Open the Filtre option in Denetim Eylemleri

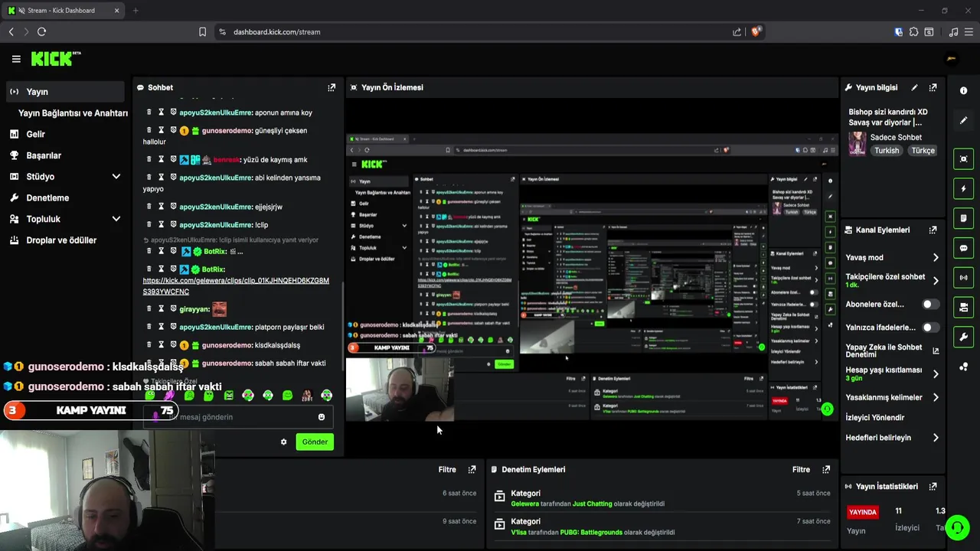pyautogui.click(x=801, y=470)
